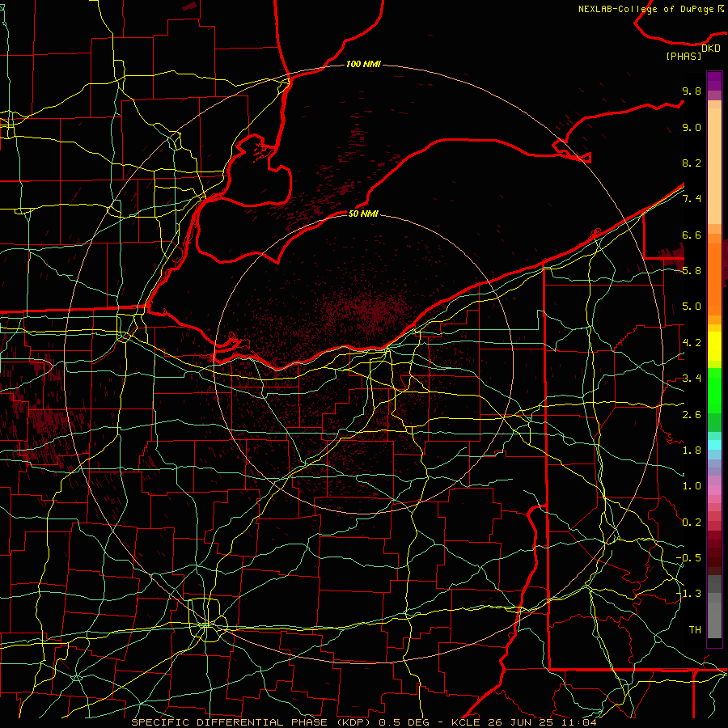
Task: Click the 50 NMI range ring label
Action: pyautogui.click(x=363, y=214)
